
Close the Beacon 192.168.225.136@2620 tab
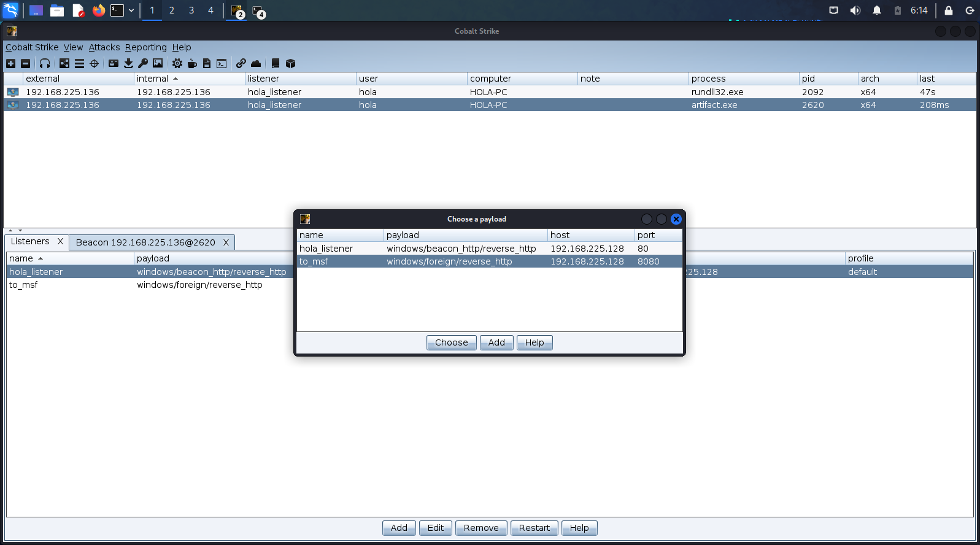226,242
